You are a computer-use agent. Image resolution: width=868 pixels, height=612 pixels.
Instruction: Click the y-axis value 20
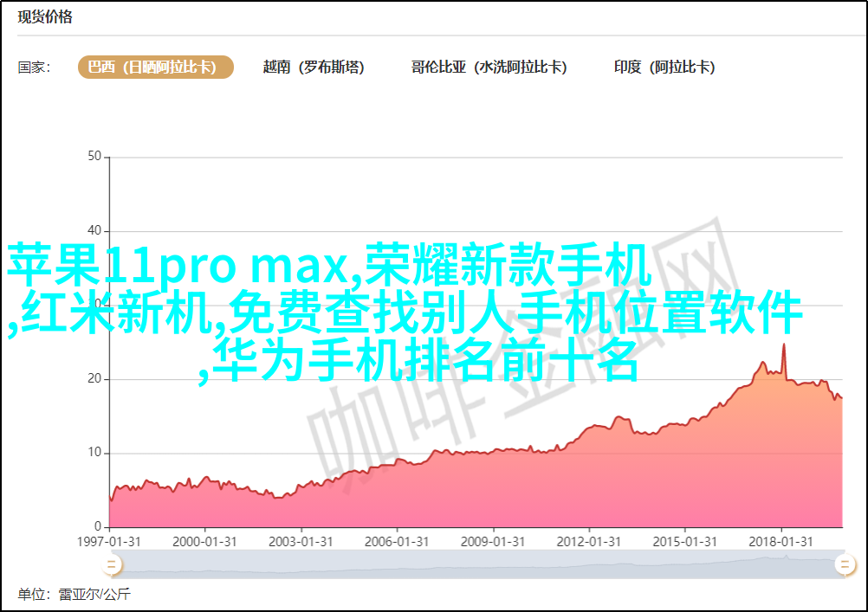[x=94, y=379]
